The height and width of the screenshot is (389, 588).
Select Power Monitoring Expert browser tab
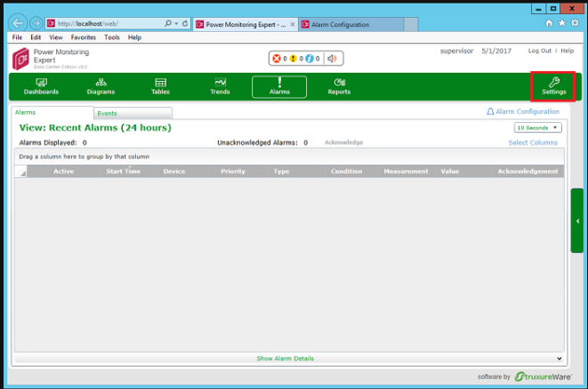[x=246, y=24]
